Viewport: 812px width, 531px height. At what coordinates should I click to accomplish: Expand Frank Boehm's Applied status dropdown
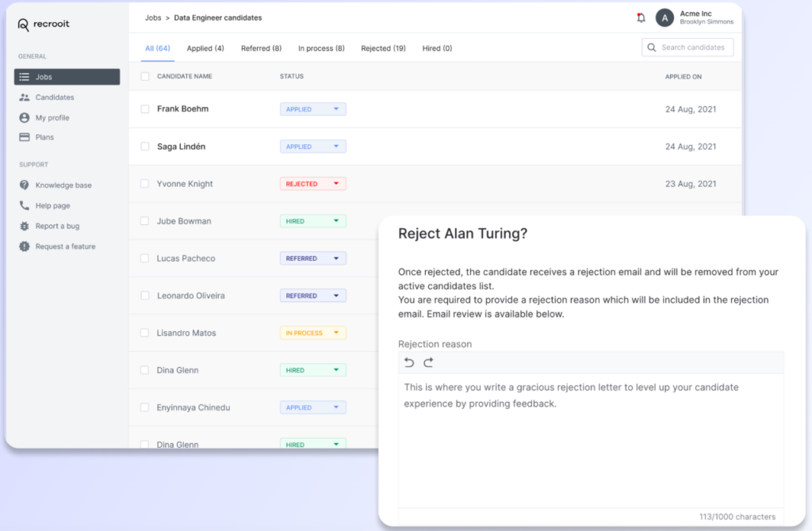(313, 109)
